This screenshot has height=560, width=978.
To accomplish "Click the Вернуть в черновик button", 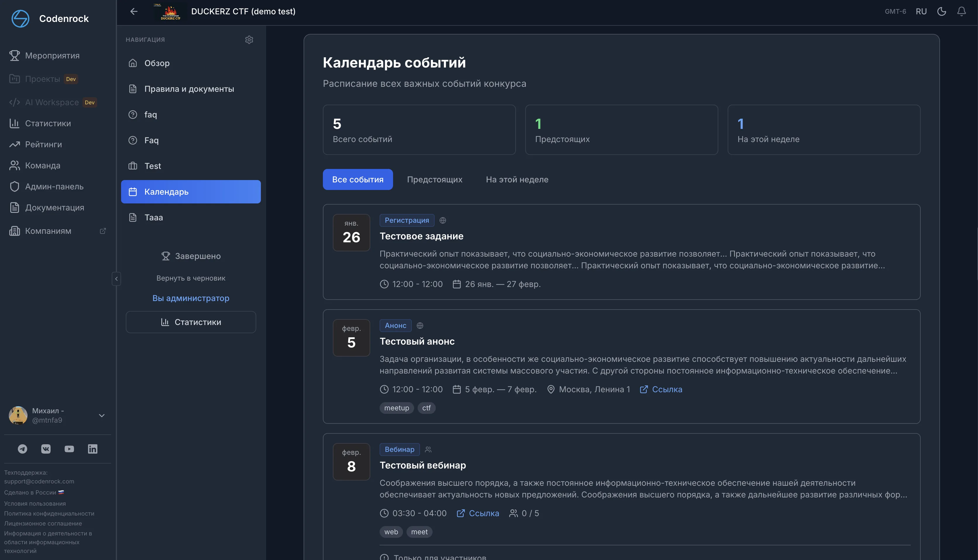I will click(x=191, y=278).
